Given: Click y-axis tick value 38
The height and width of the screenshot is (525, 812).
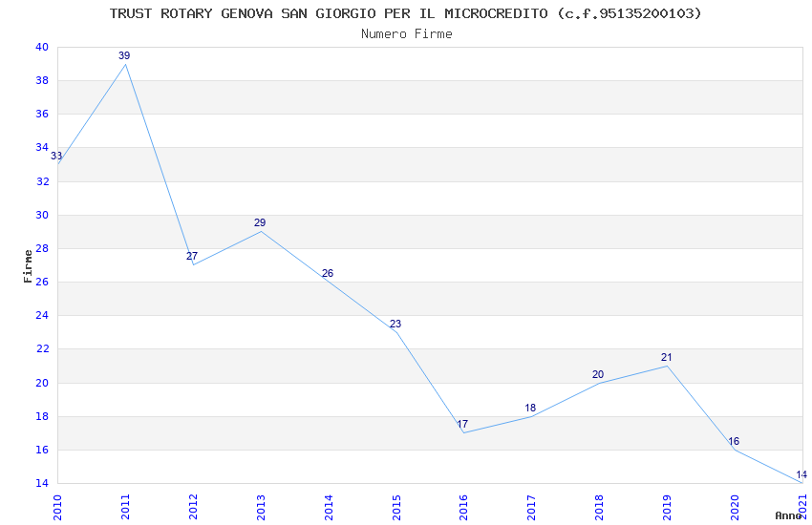Looking at the screenshot, I should click(42, 81).
